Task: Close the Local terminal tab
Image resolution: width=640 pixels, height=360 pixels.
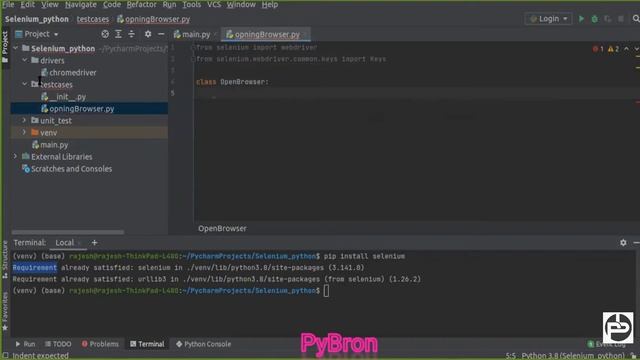Action: [80, 243]
